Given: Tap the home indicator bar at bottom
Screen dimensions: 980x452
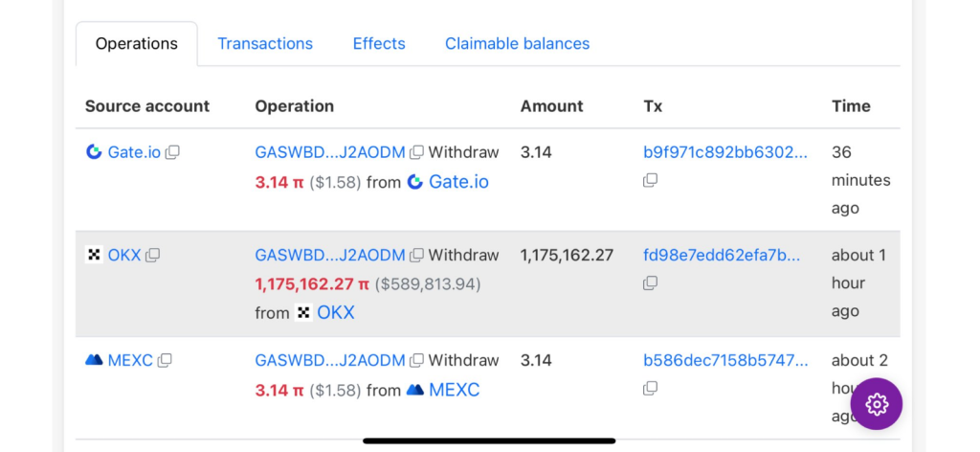Looking at the screenshot, I should (x=489, y=441).
